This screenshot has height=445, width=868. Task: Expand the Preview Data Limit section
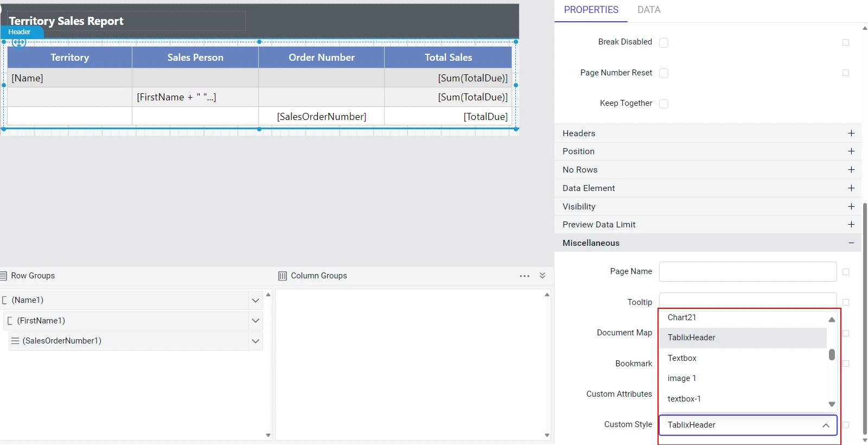(x=851, y=225)
